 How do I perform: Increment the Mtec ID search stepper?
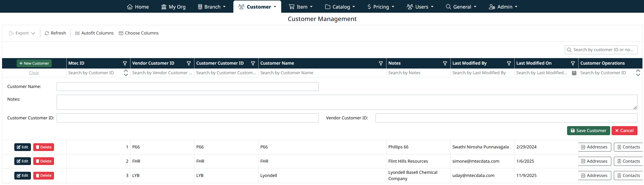[126, 71]
